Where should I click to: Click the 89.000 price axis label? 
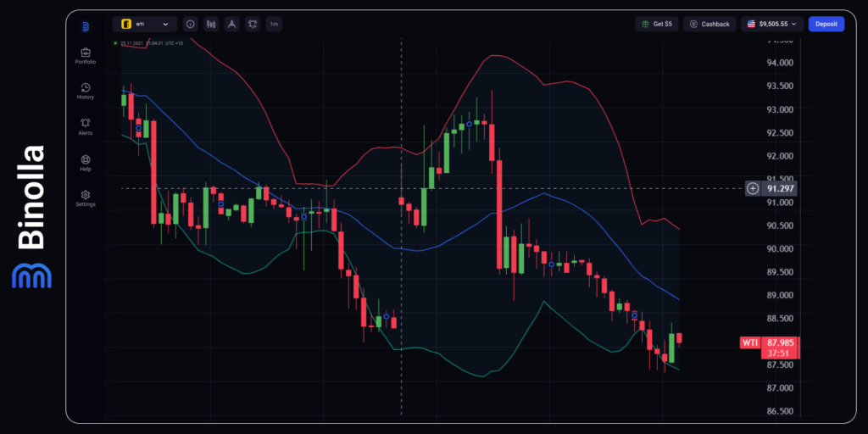[780, 295]
